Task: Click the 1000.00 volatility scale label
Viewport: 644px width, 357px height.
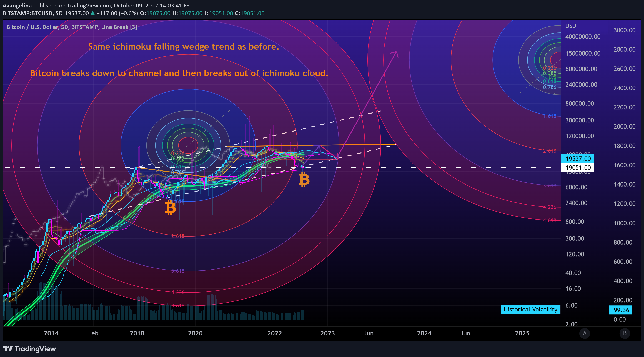Action: 625,223
